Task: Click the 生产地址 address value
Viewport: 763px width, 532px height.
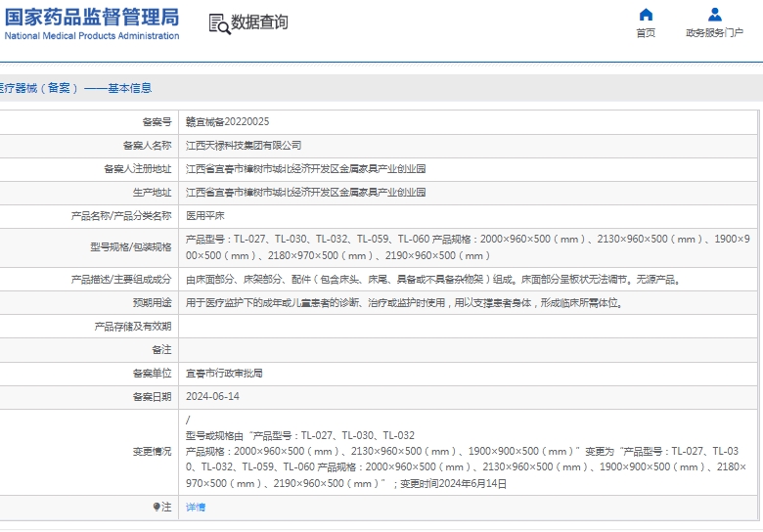Action: pyautogui.click(x=305, y=192)
